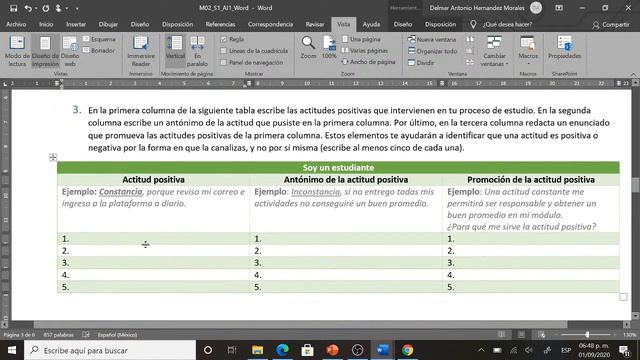Screen dimensions: 640x360
Task: Expand Macros dropdown
Action: pos(528,51)
